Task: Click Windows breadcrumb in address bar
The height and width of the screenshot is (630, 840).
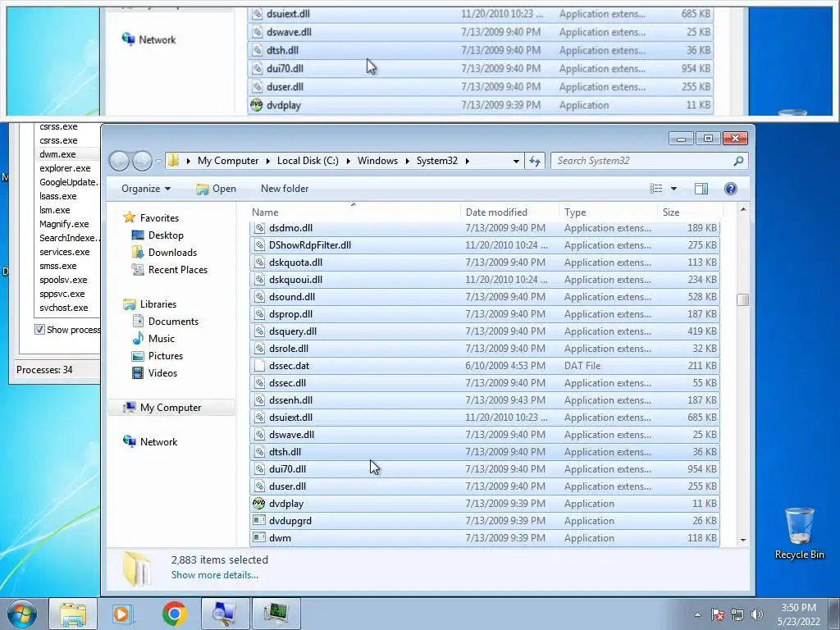Action: pos(377,161)
